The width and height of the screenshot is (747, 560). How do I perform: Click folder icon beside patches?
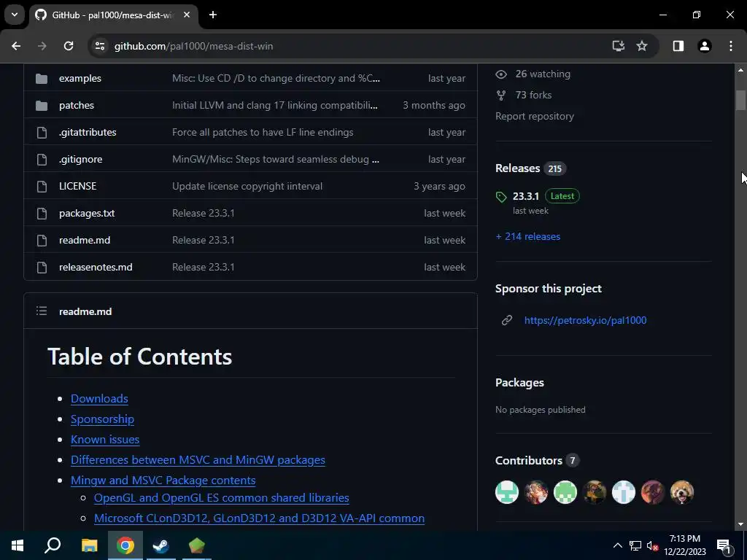coord(42,105)
